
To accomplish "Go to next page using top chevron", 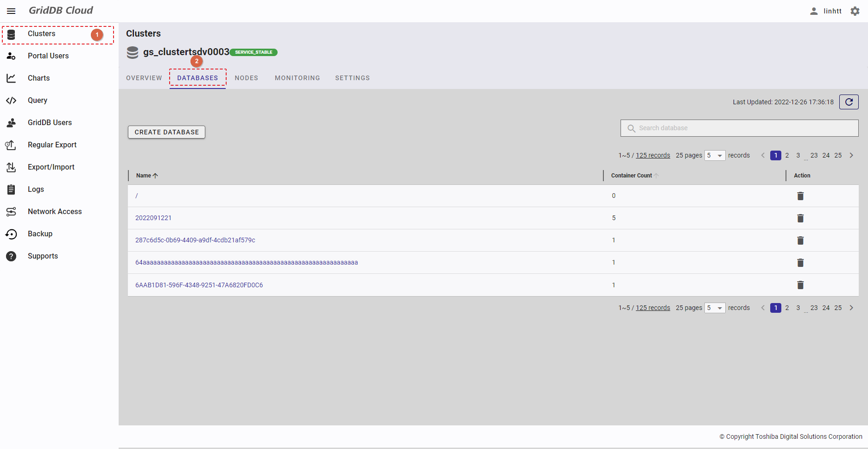I will [x=851, y=156].
